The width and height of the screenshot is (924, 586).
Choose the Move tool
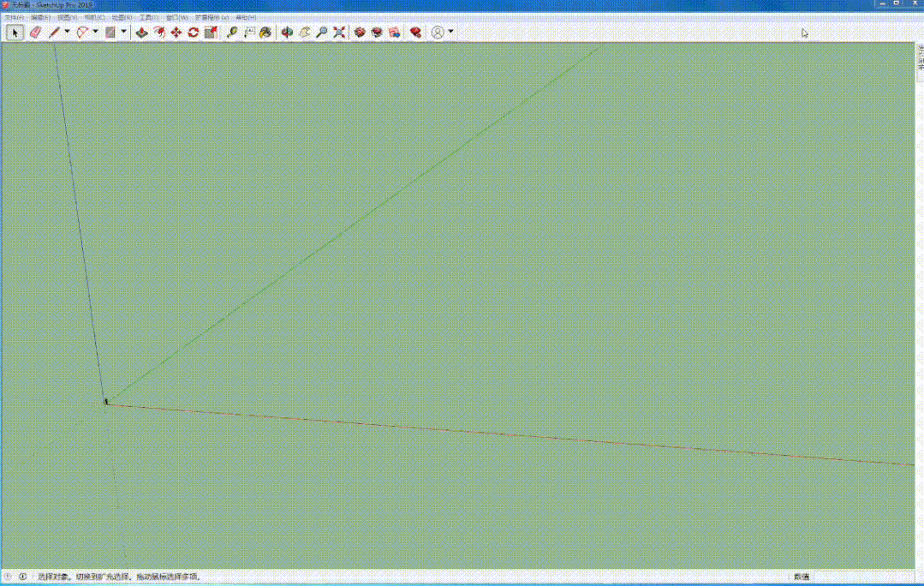176,33
